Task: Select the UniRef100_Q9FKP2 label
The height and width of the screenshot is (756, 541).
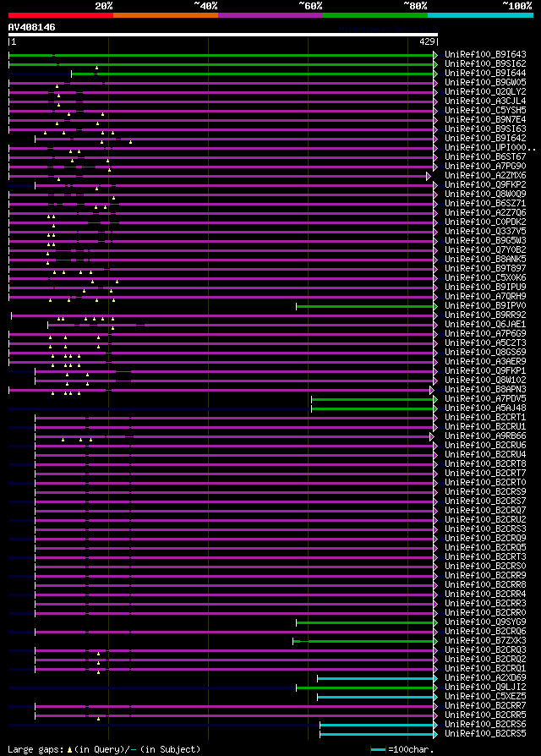Action: tap(485, 184)
